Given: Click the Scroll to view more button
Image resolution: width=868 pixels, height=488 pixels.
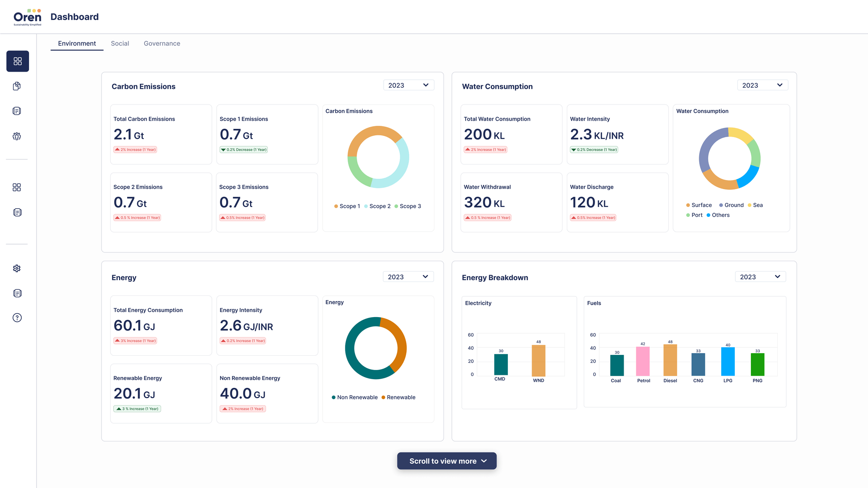Looking at the screenshot, I should [x=447, y=461].
